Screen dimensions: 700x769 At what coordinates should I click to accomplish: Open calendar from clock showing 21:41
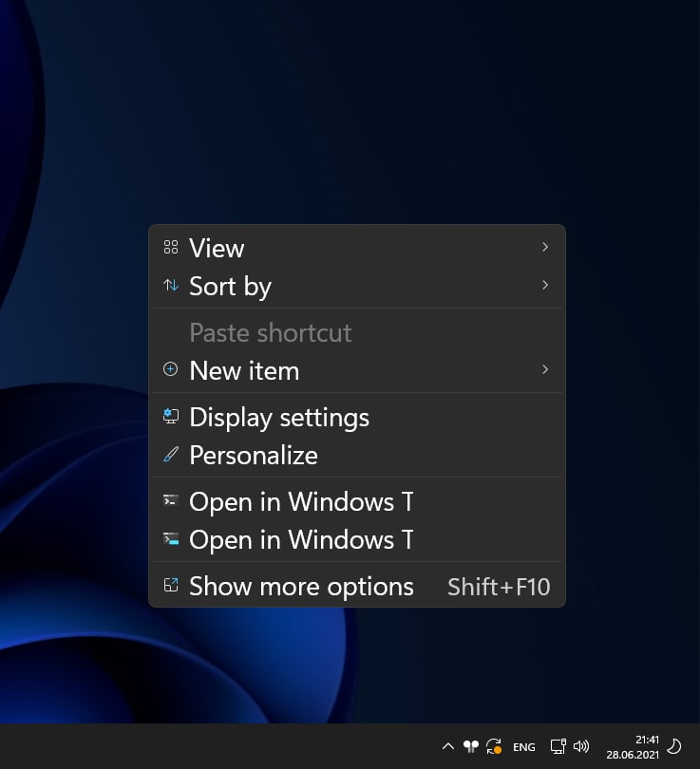(633, 746)
